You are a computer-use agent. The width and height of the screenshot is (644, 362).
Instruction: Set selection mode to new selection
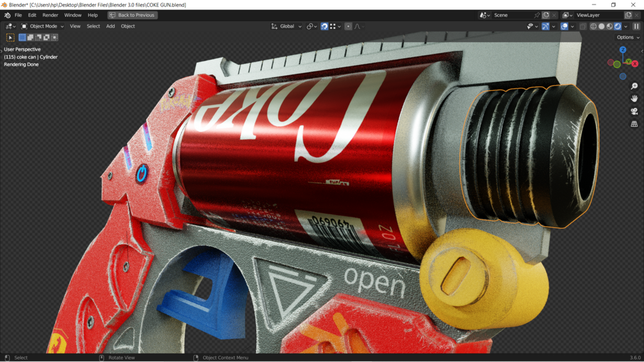coord(22,37)
